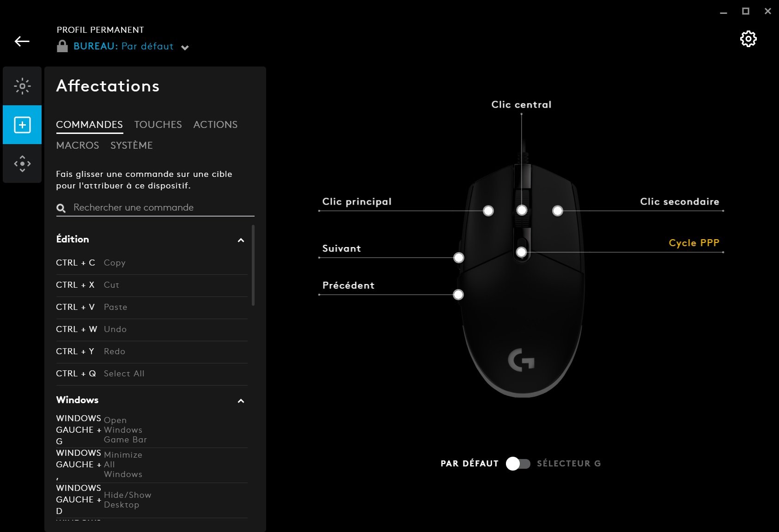The image size is (779, 532).
Task: Maximize the G HUB window
Action: 746,11
